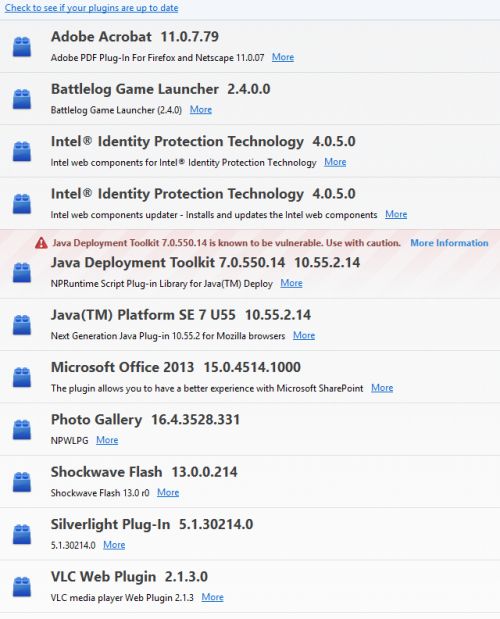The image size is (500, 619).
Task: Open More link for Microsoft Office 2013 plugin
Action: pyautogui.click(x=382, y=388)
